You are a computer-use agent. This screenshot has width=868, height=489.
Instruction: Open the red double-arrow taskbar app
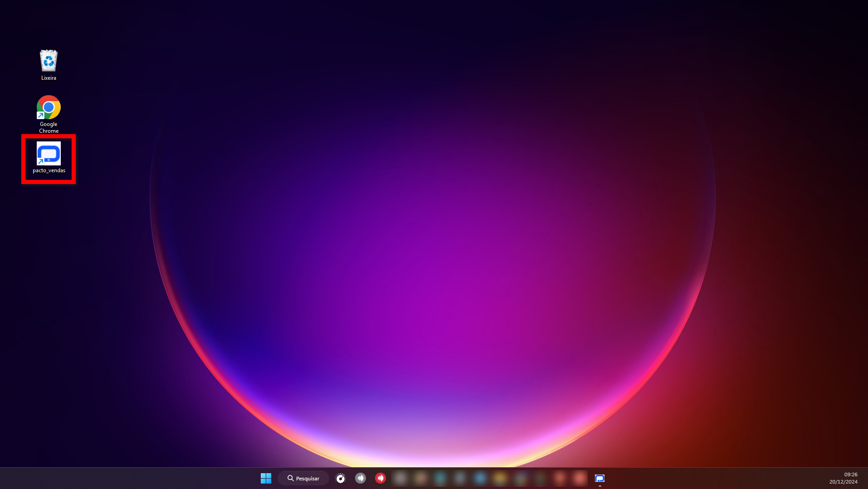pos(380,478)
